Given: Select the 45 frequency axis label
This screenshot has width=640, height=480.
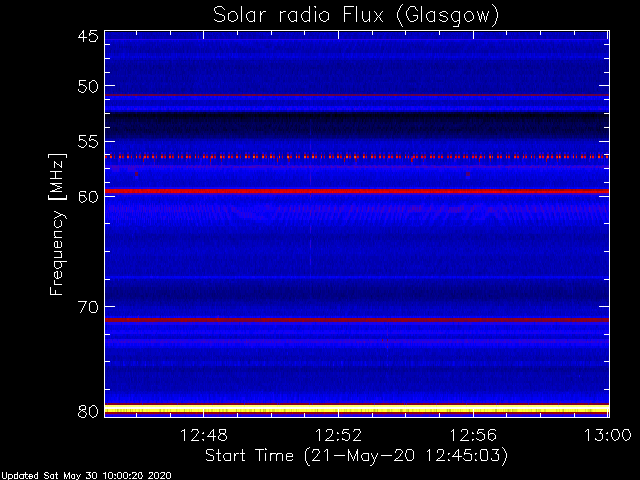Looking at the screenshot, I should pos(88,36).
